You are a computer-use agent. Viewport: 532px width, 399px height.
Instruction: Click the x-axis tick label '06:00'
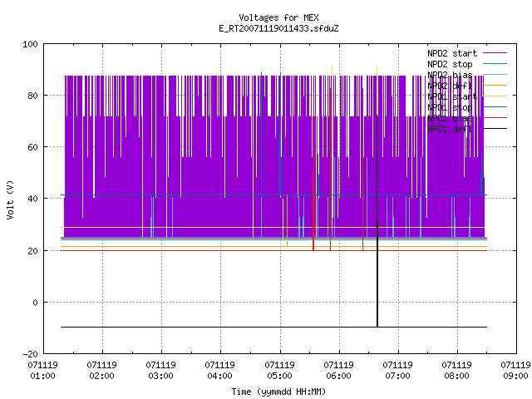point(338,376)
